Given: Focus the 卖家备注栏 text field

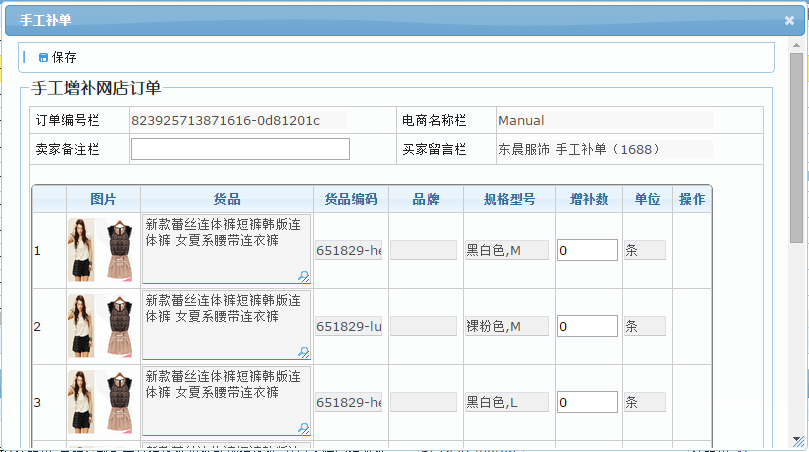Looking at the screenshot, I should click(x=240, y=149).
